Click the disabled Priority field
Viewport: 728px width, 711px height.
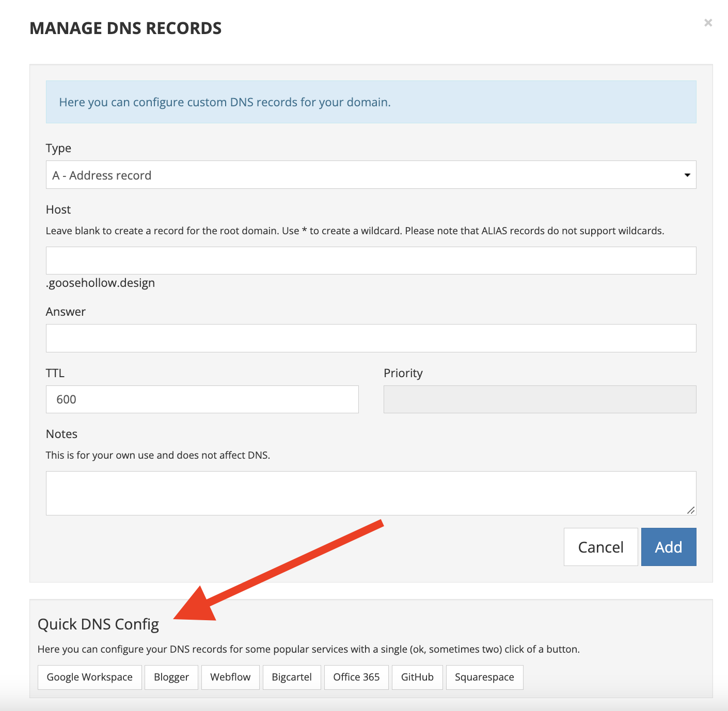point(540,399)
